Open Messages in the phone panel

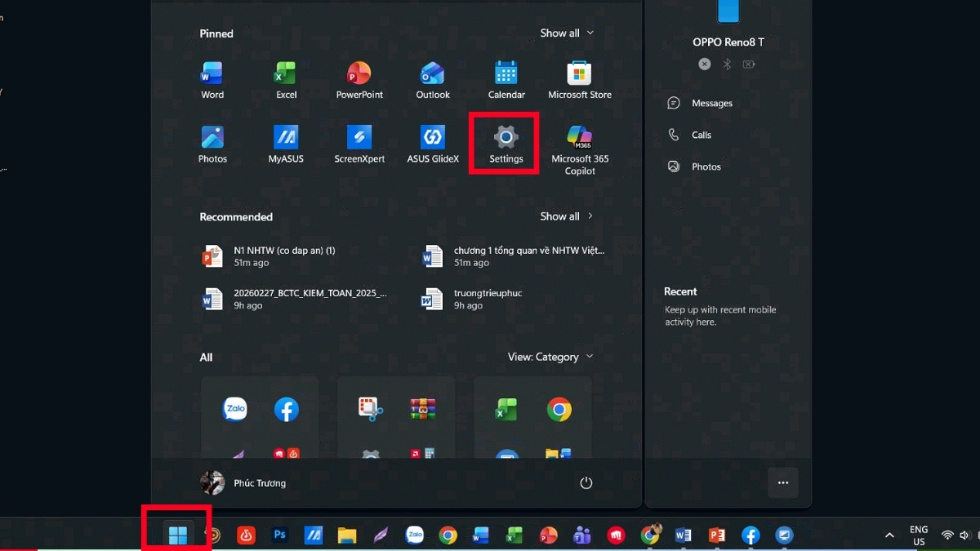coord(701,103)
